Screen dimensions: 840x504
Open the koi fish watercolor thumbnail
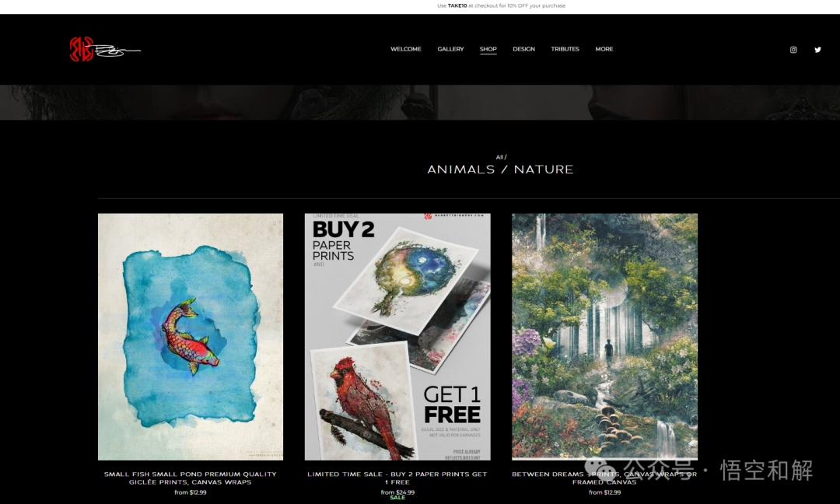191,337
